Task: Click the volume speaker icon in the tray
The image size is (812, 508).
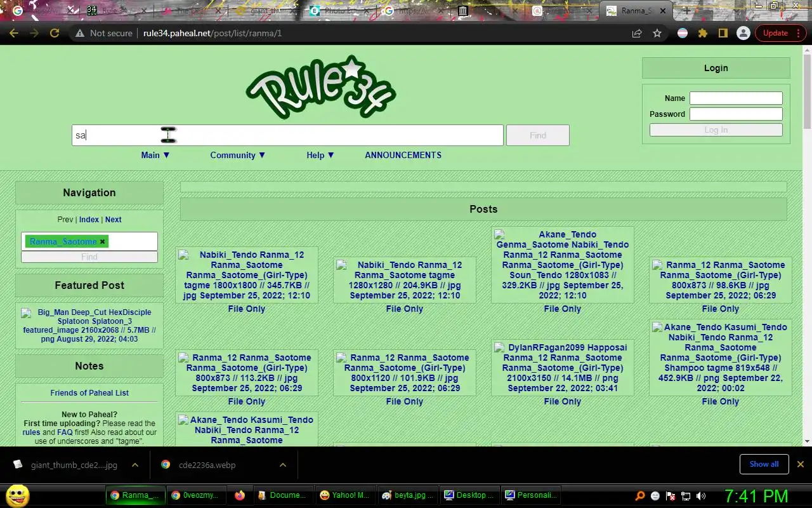Action: [x=701, y=496]
